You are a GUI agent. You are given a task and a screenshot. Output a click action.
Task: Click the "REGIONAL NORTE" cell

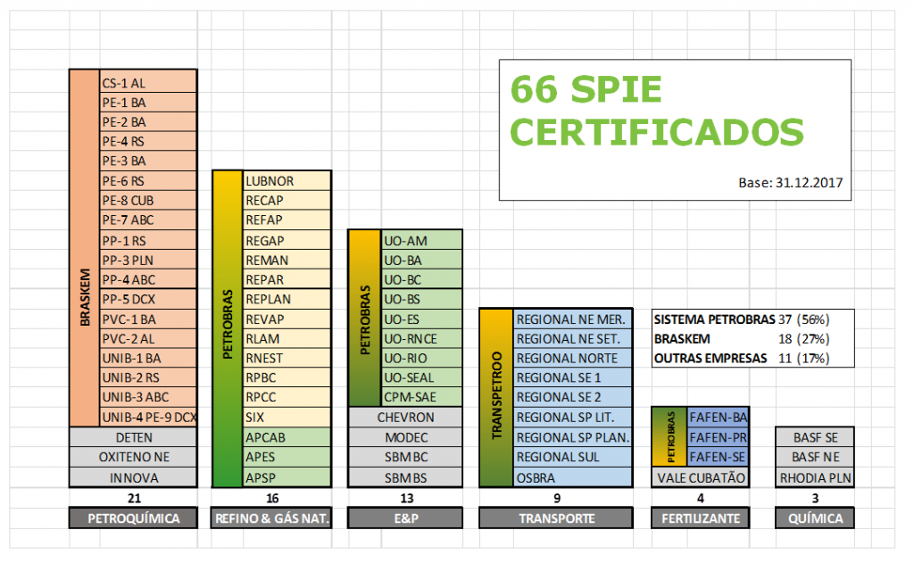(572, 359)
